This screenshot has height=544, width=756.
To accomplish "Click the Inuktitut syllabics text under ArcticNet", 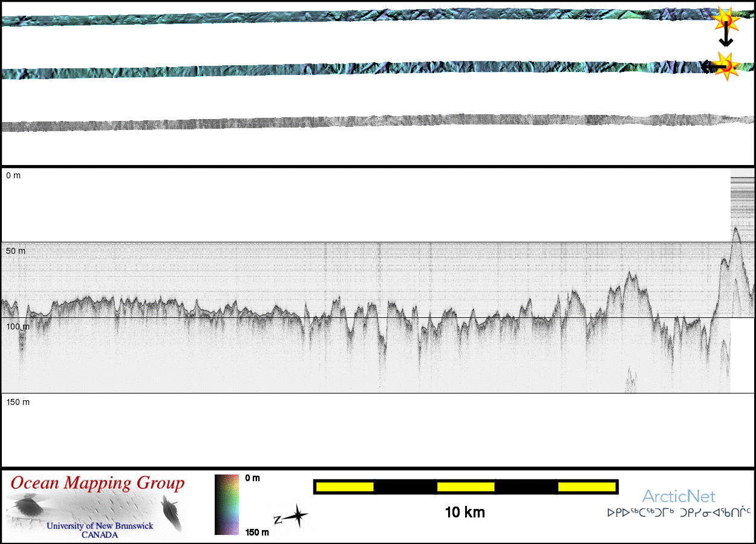I will pos(678,513).
